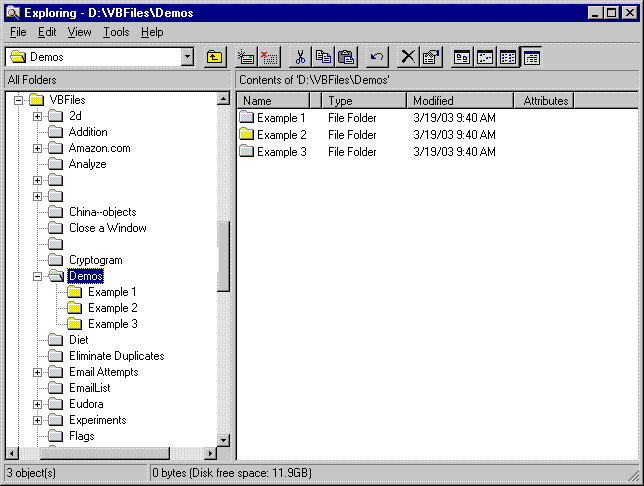Select Example 1 in folder tree
This screenshot has width=644, height=486.
click(x=112, y=292)
